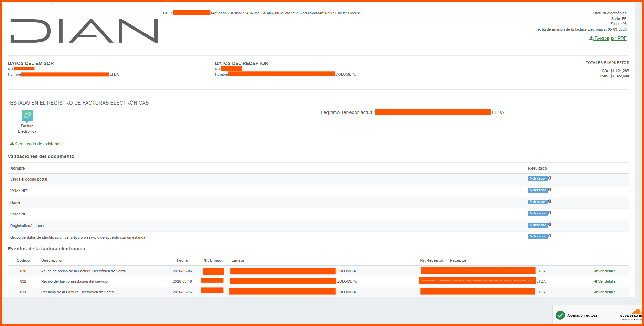Select the 'Folio: 496' text
Screen dimensions: 644x326
[619, 24]
